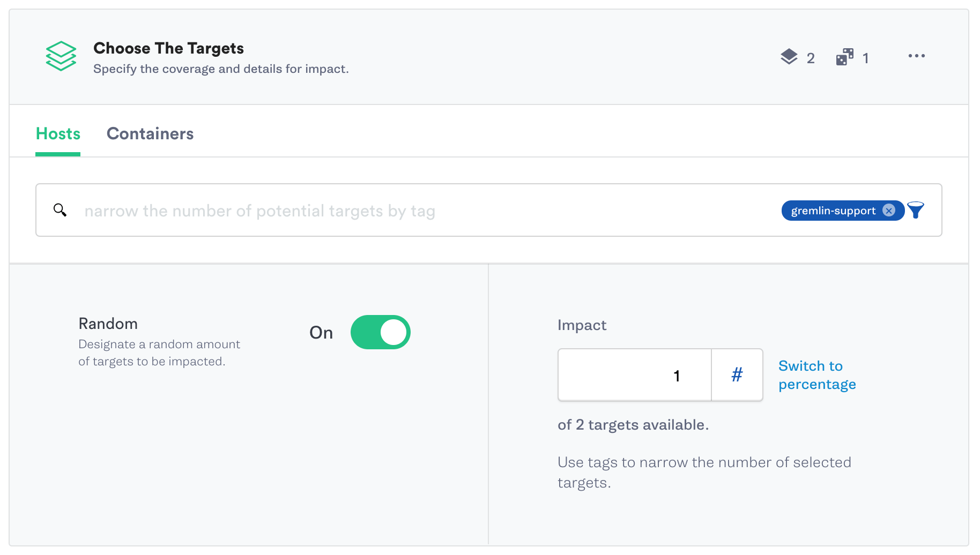This screenshot has height=555, width=980.
Task: Click the Switch to percentage link
Action: coord(817,375)
